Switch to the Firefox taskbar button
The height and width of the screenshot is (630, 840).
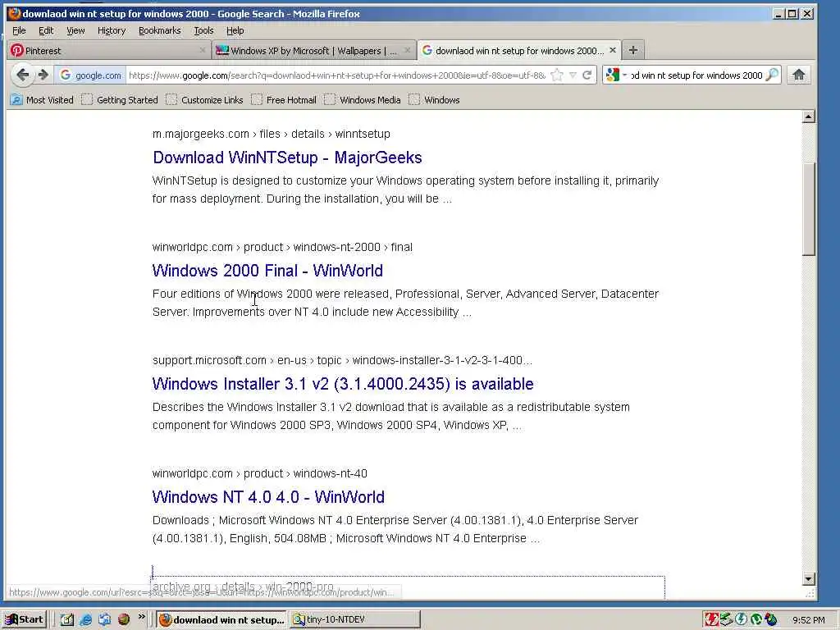coord(221,620)
